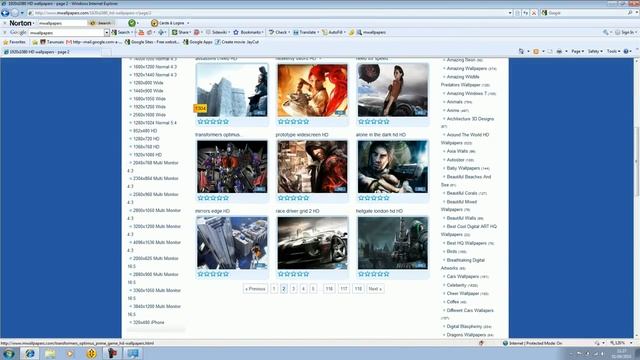The height and width of the screenshot is (360, 640).
Task: Open Internet Explorer from the taskbar
Action: [x=30, y=353]
